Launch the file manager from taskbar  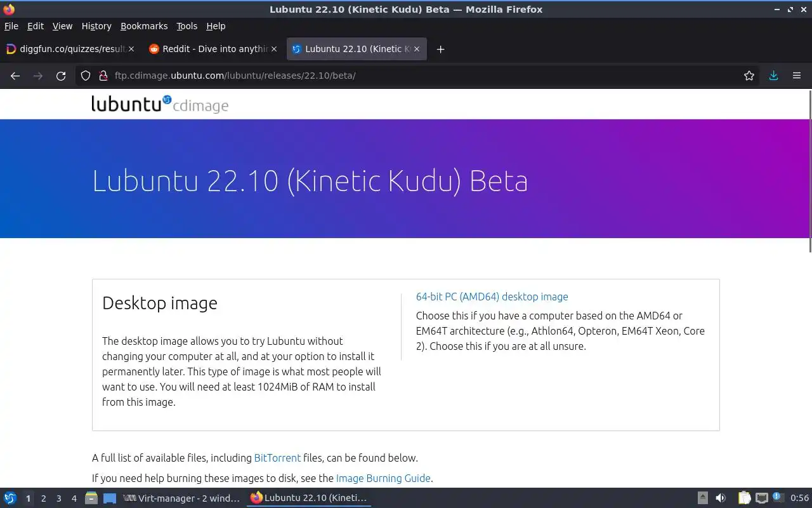91,498
